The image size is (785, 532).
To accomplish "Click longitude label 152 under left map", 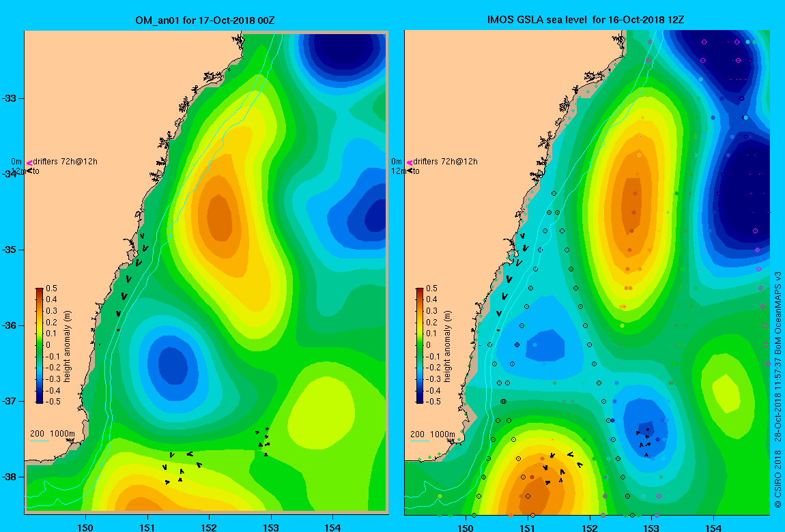I will pyautogui.click(x=209, y=527).
